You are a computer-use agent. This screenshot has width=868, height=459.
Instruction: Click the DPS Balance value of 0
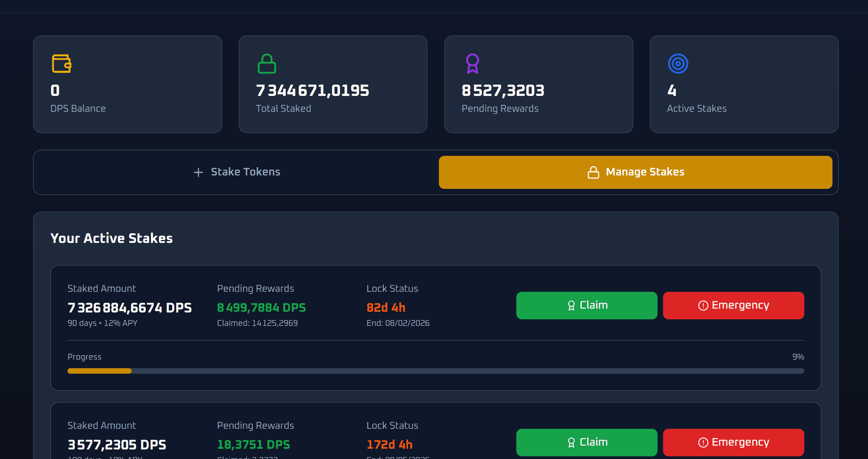(55, 91)
